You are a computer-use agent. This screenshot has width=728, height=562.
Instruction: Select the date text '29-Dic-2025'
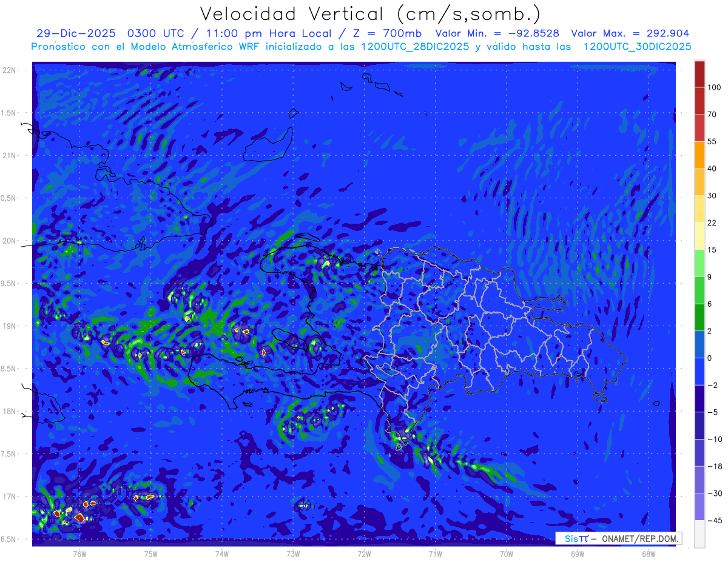point(76,33)
